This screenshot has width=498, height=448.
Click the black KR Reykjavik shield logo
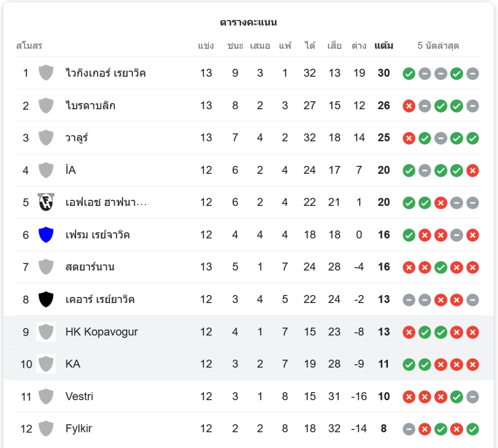point(46,299)
